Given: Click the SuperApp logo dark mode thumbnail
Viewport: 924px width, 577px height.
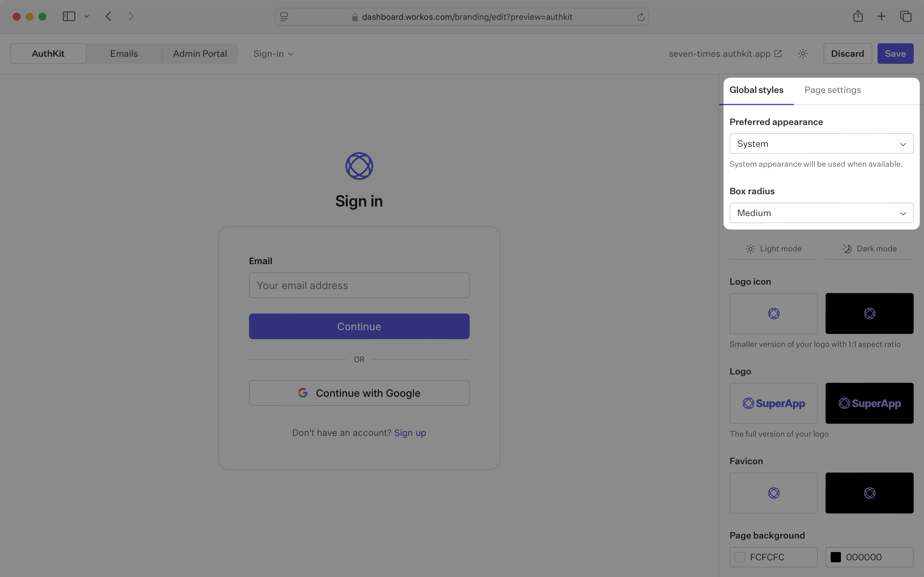Looking at the screenshot, I should point(869,403).
